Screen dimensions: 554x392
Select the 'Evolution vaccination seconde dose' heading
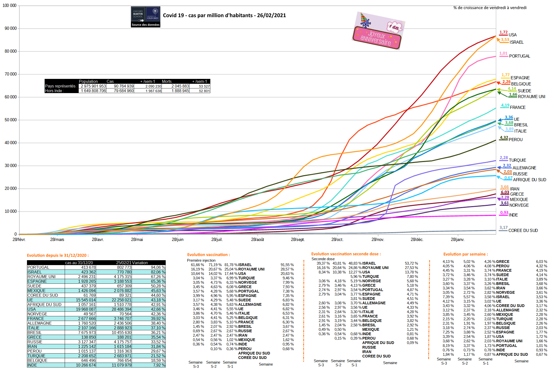pyautogui.click(x=346, y=254)
